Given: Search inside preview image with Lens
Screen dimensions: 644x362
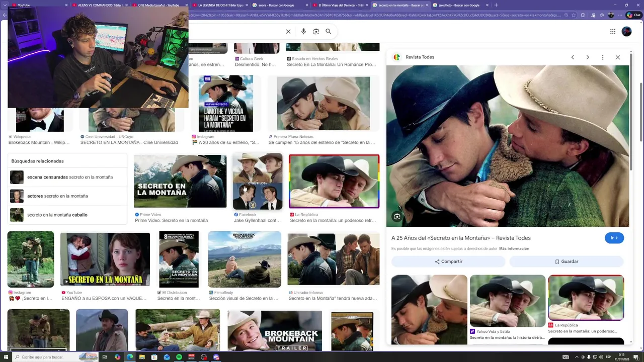Looking at the screenshot, I should pos(397,217).
